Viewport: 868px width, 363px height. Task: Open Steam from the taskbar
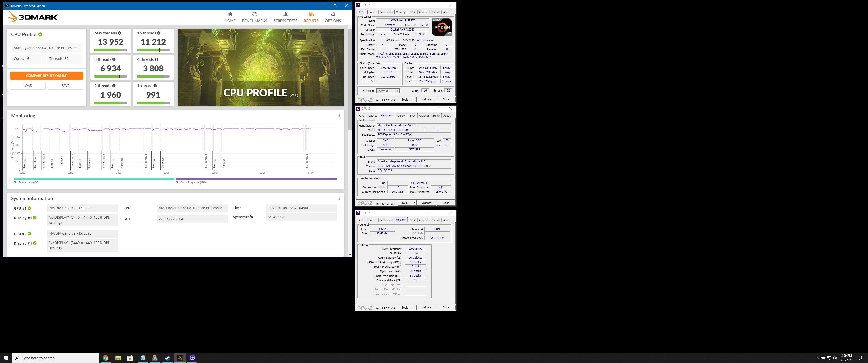(168, 358)
